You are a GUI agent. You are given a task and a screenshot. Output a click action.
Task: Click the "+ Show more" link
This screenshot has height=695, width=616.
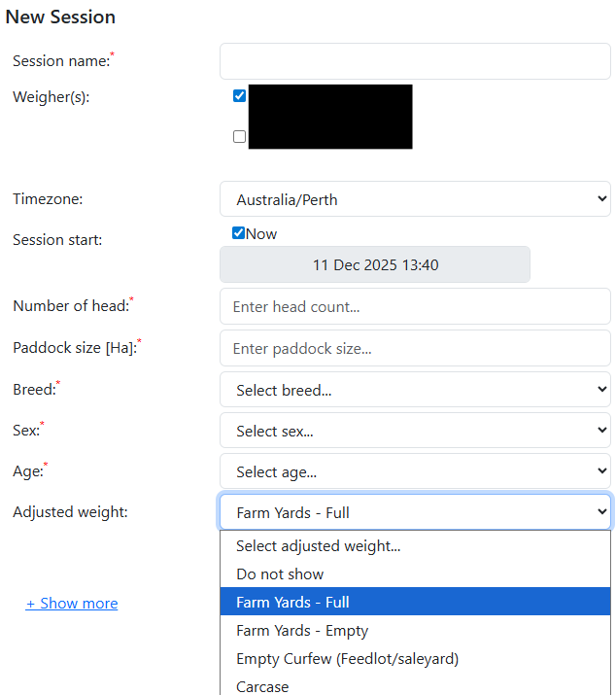72,604
